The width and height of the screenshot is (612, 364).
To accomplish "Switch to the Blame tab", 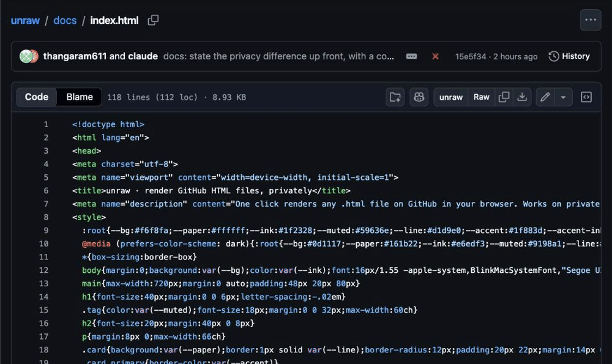I will click(x=80, y=97).
